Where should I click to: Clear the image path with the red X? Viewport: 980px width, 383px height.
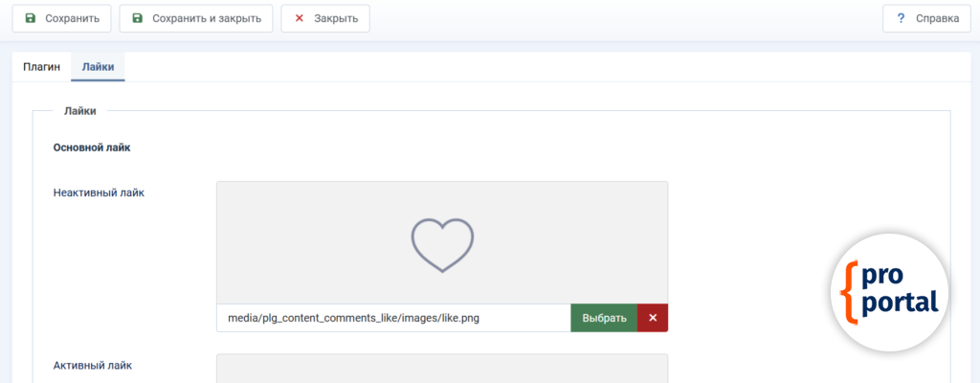[653, 318]
